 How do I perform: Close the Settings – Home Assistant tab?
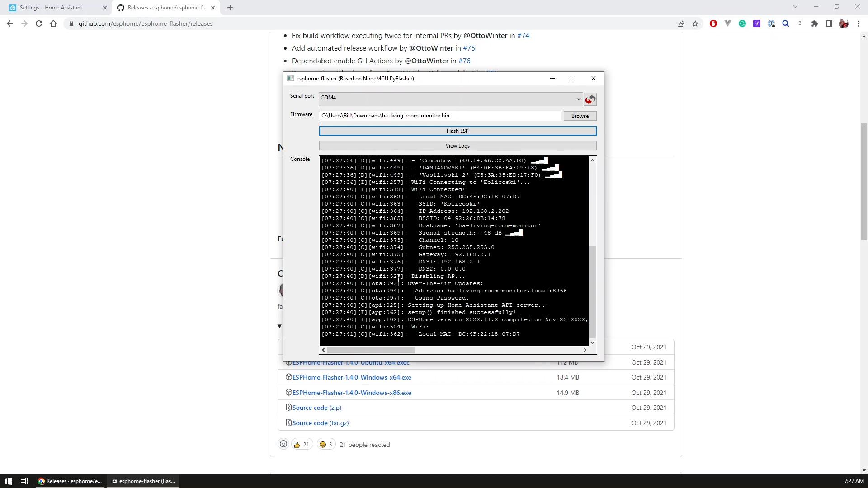pos(104,8)
